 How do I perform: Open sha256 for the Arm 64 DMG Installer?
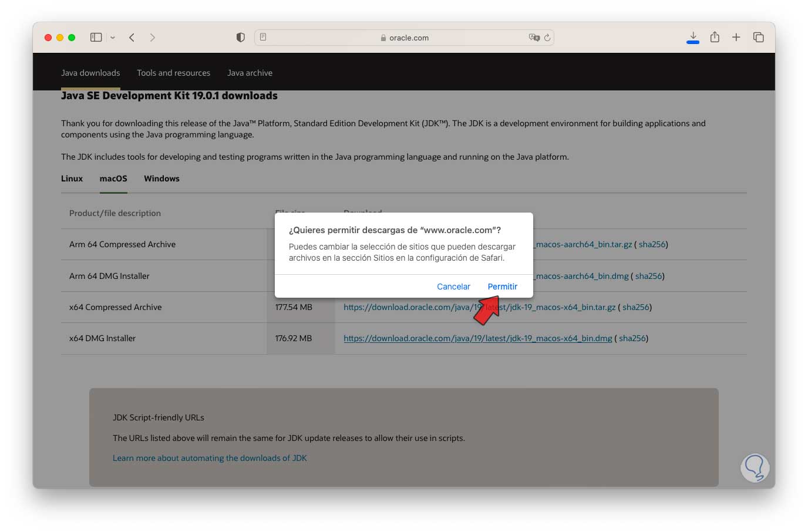[x=648, y=276]
